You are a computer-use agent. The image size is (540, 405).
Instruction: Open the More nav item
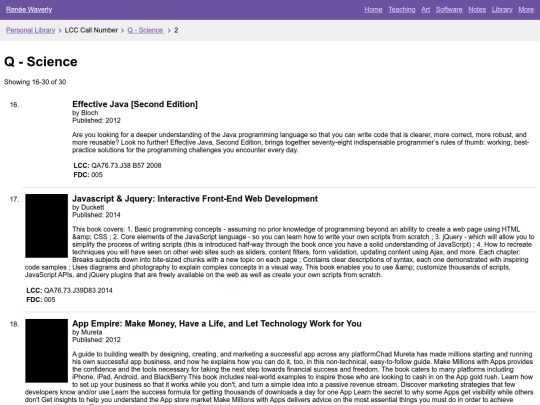click(526, 10)
